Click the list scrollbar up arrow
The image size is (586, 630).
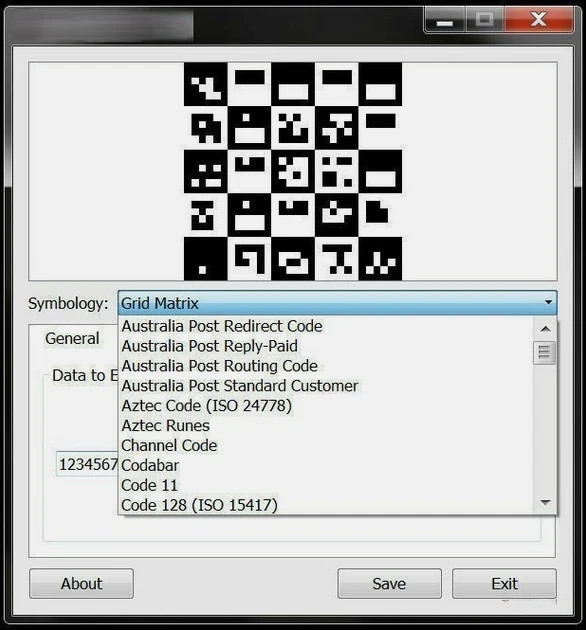point(545,329)
